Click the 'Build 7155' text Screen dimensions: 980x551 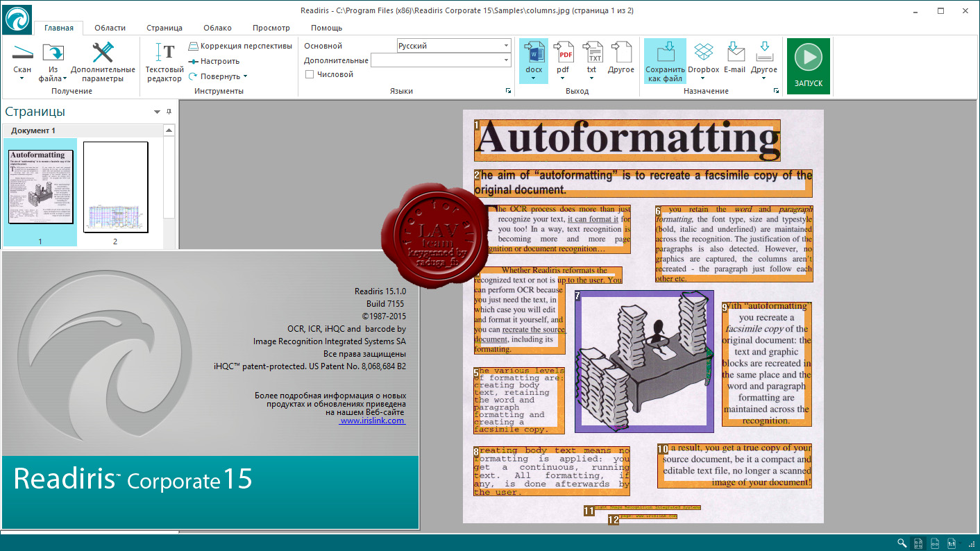(385, 304)
